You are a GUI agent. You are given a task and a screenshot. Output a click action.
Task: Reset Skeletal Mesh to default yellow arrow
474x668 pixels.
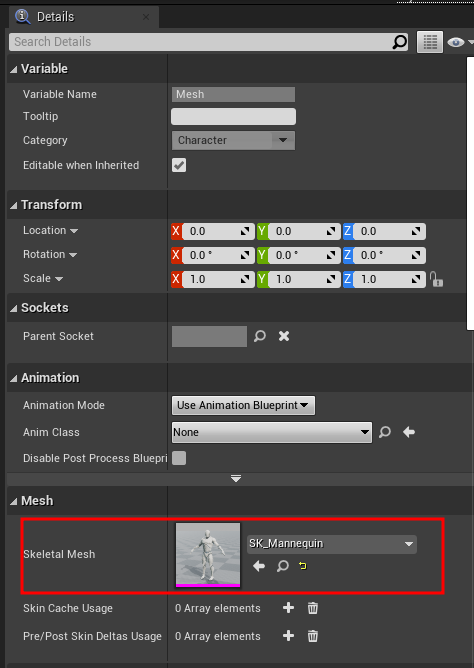coord(303,566)
